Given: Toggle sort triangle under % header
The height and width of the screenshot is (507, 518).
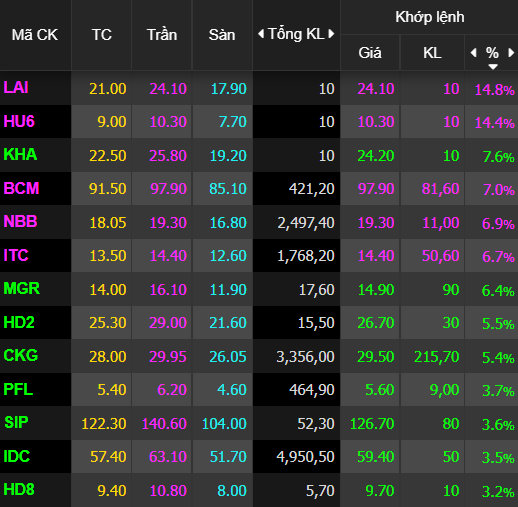Looking at the screenshot, I should coord(493,67).
